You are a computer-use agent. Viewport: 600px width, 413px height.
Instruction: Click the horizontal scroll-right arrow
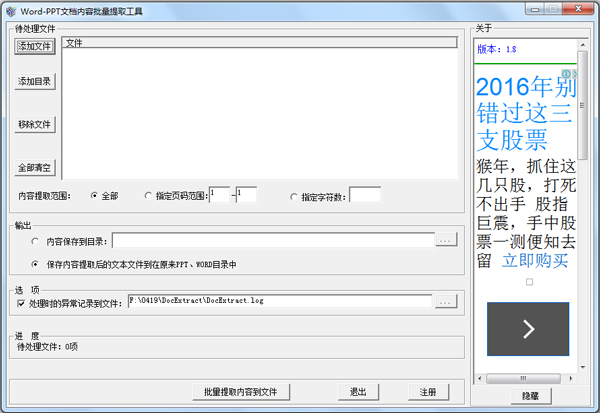pos(571,379)
